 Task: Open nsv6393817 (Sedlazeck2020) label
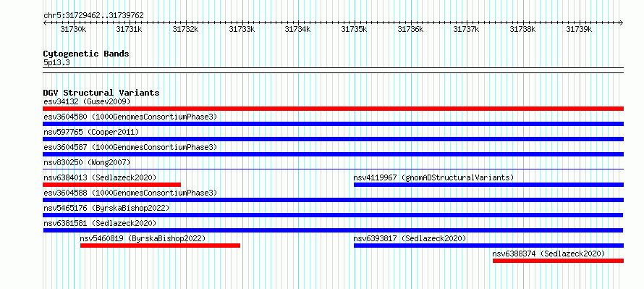pos(410,238)
